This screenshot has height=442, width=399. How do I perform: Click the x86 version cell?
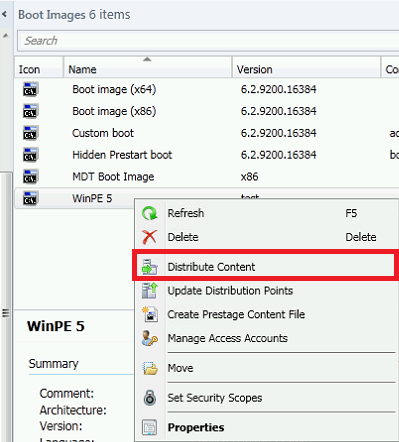249,177
